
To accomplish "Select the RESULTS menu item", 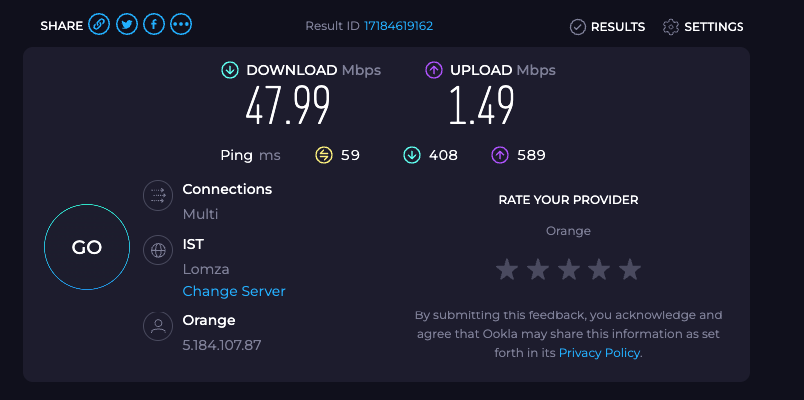I will pos(608,27).
